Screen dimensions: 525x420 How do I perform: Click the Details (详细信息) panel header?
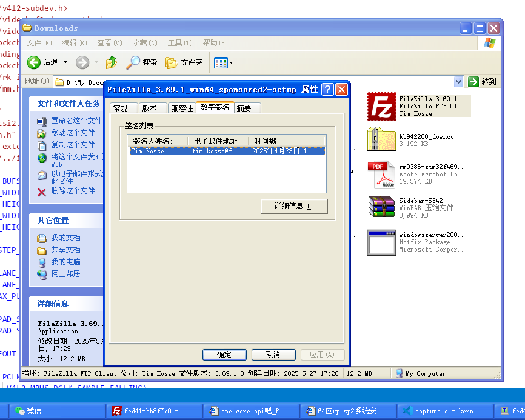[67, 304]
